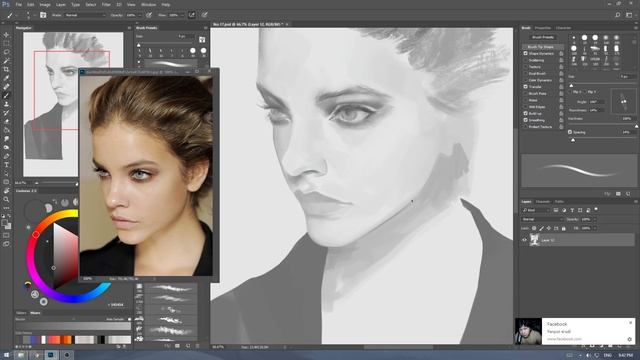This screenshot has height=360, width=640.
Task: Open Facebook notification popup
Action: click(x=575, y=331)
